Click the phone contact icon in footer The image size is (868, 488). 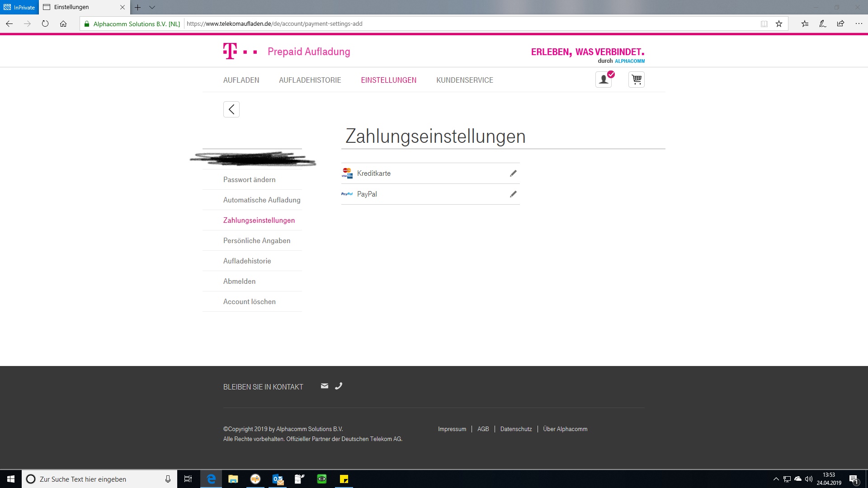point(339,386)
